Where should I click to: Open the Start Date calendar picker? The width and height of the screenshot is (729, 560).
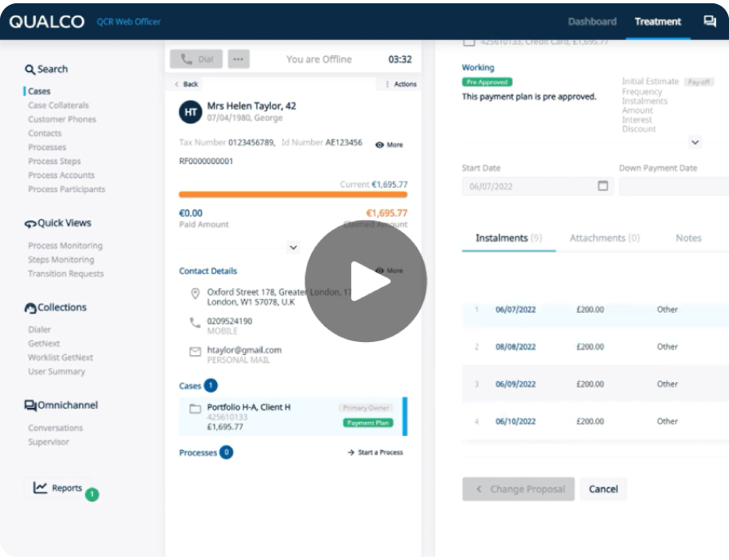click(602, 185)
